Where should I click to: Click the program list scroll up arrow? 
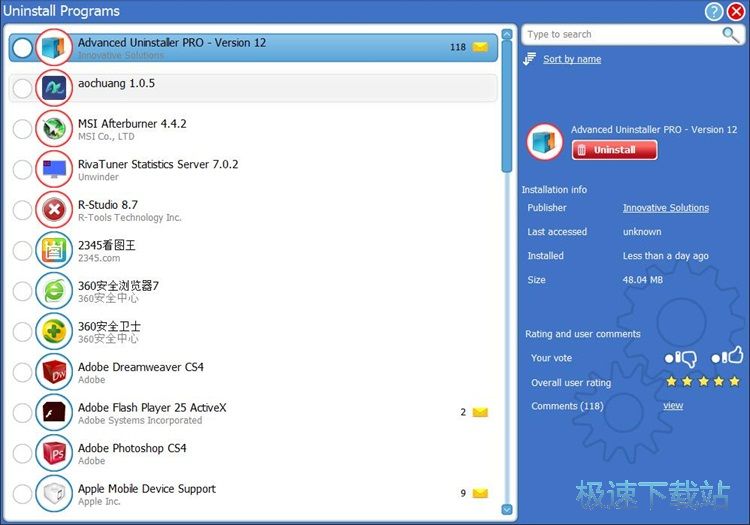pyautogui.click(x=507, y=34)
